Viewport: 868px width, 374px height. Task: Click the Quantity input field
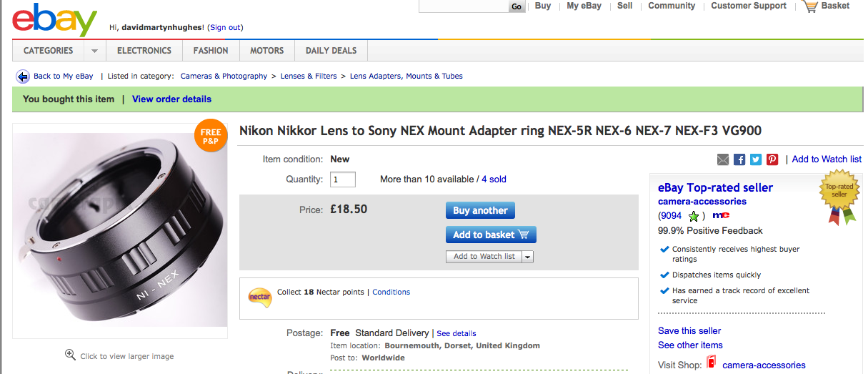tap(343, 179)
